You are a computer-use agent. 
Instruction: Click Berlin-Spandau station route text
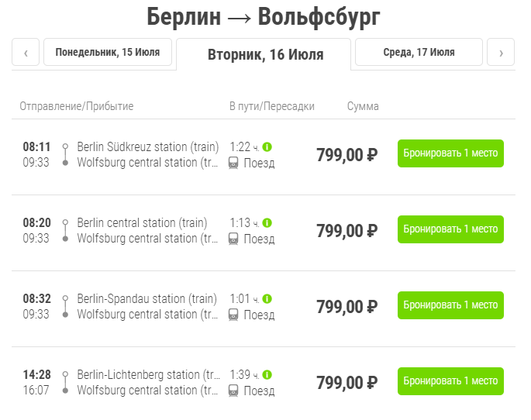tap(147, 298)
